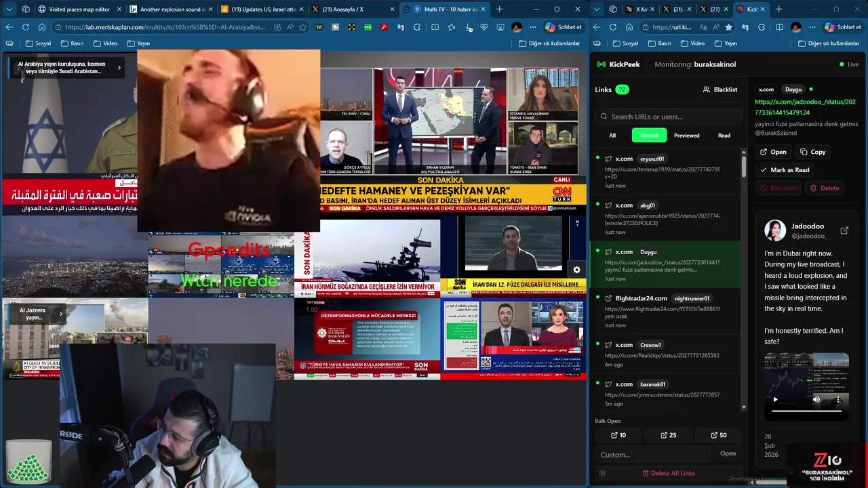Screen dimensions: 868x488
Task: Switch to (21) Anasayfa / X tab
Action: 352,9
